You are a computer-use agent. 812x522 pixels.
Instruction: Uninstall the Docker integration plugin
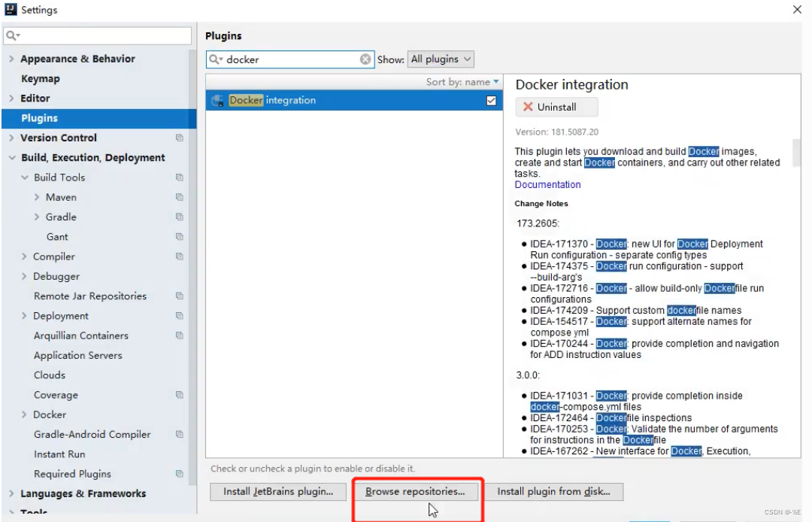(556, 108)
